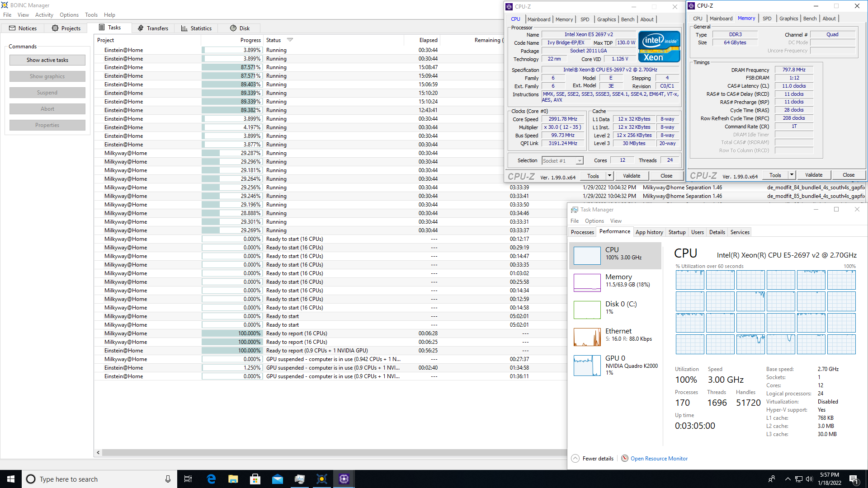This screenshot has width=868, height=488.
Task: Click the Validate button in right CPU-Z window
Action: pyautogui.click(x=814, y=175)
